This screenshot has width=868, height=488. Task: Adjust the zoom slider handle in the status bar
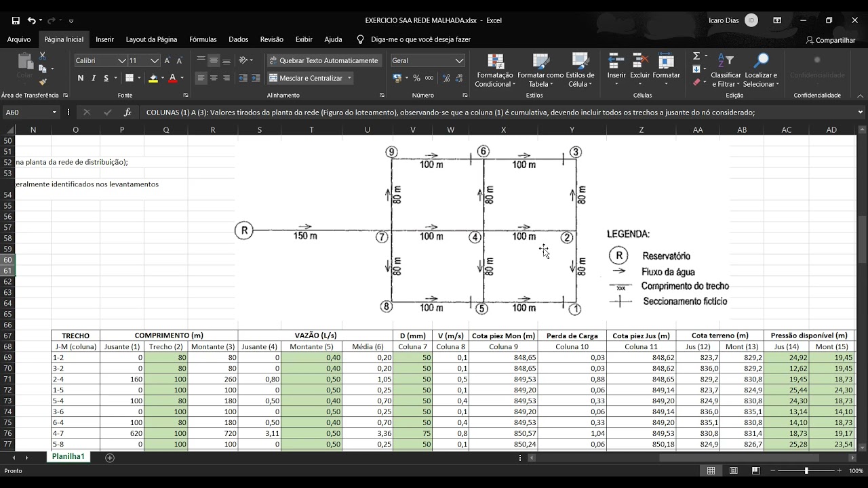[806, 470]
